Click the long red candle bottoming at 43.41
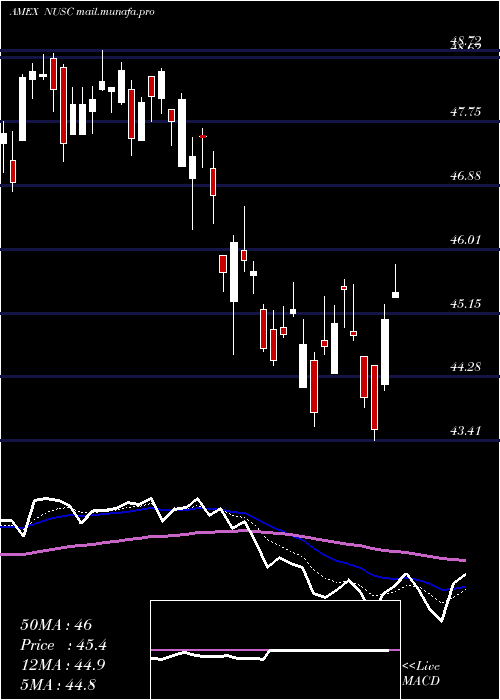Screen dimensions: 500x700 374,397
